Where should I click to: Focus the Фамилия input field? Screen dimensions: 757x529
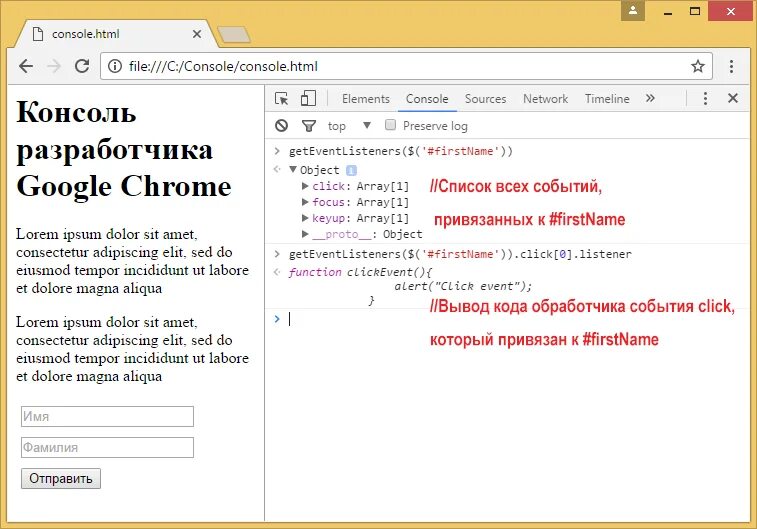click(x=107, y=447)
